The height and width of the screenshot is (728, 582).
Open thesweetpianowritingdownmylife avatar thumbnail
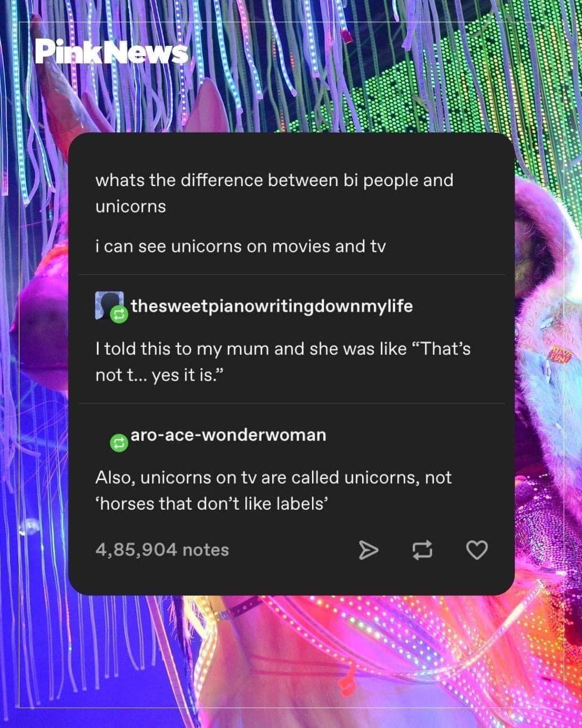[x=108, y=305]
